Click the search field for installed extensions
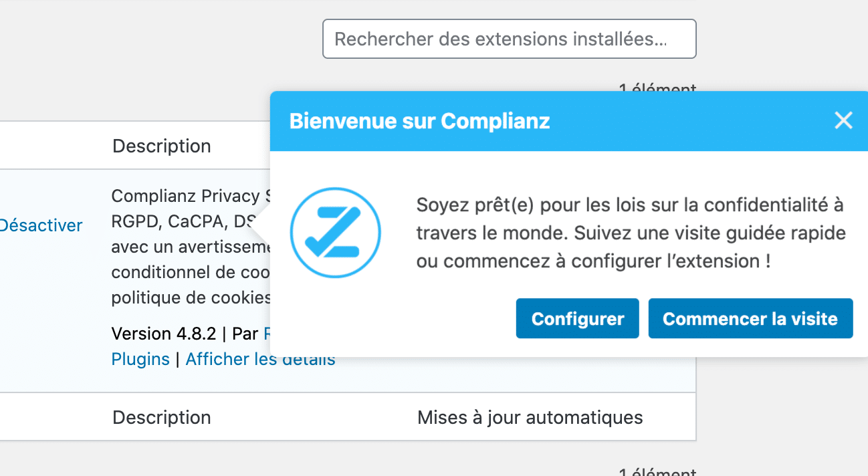The image size is (868, 476). pyautogui.click(x=509, y=39)
